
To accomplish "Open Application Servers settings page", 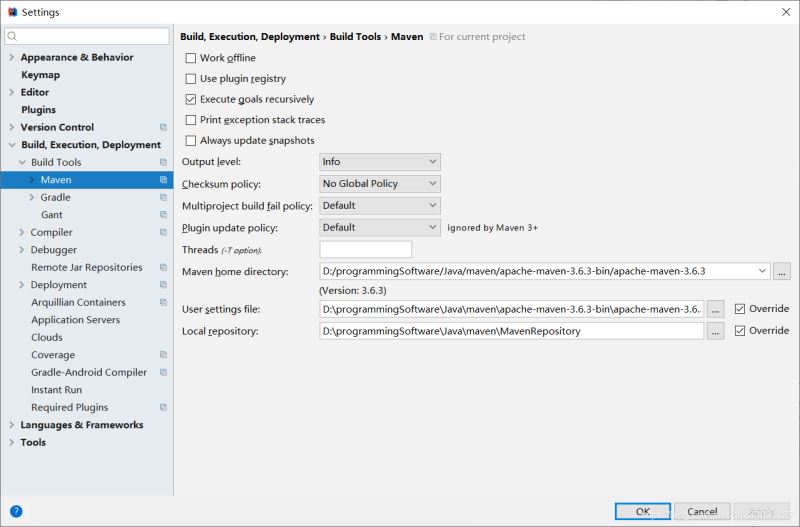I will [x=75, y=320].
